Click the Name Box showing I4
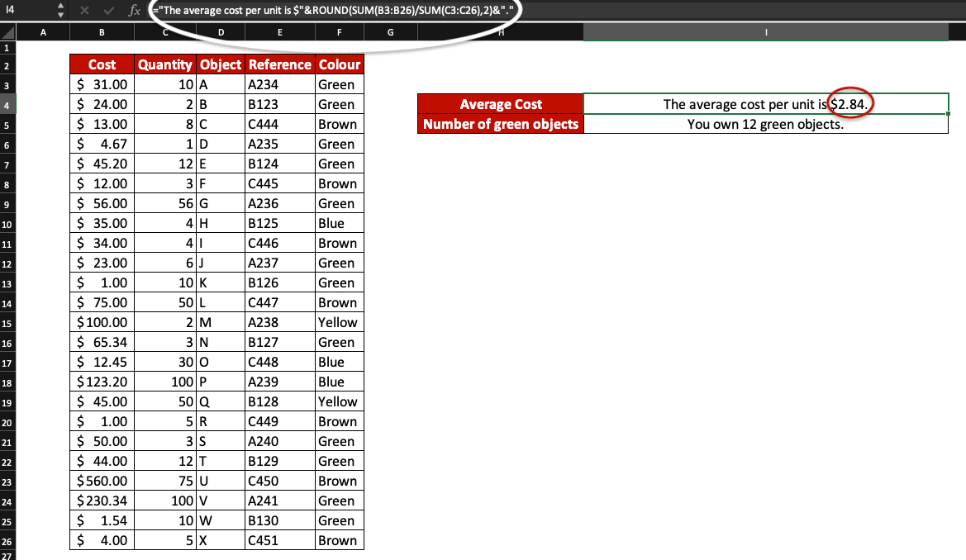This screenshot has width=966, height=560. (x=25, y=12)
